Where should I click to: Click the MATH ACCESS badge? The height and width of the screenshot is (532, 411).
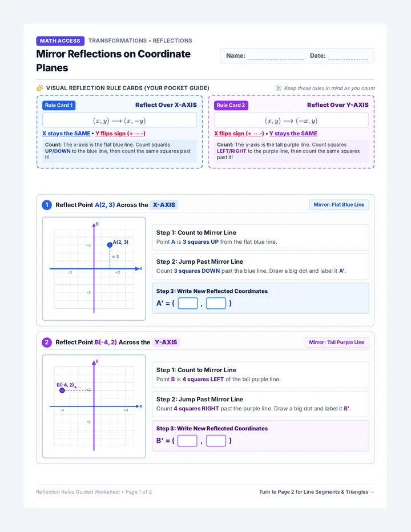pos(60,41)
